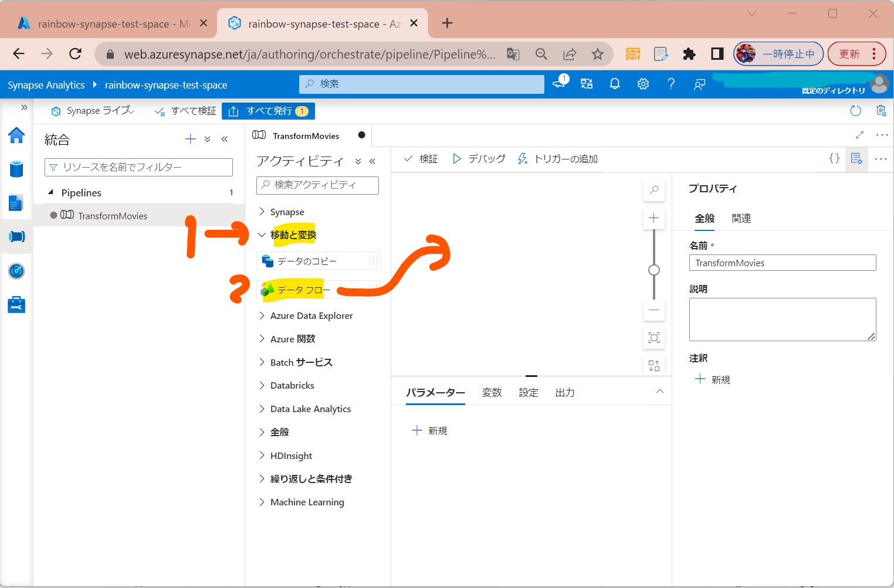
Task: Expand all activity groups with down chevrons
Action: tap(358, 161)
